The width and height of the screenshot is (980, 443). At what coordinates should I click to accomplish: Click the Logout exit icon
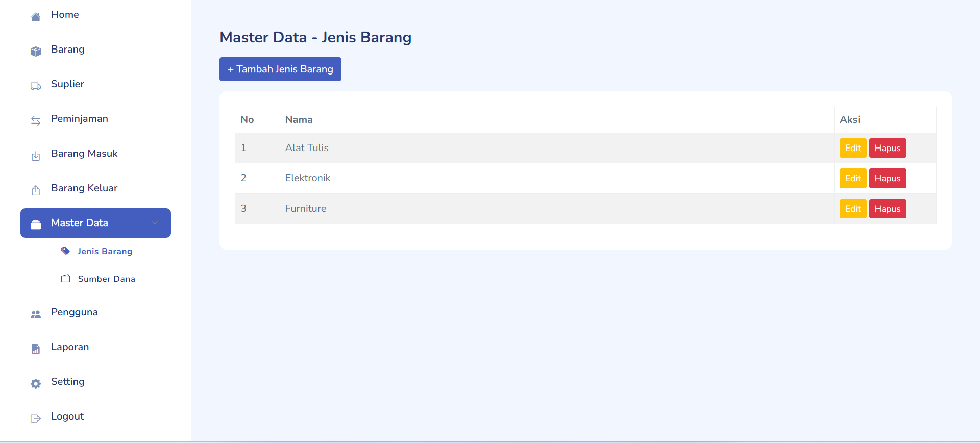pyautogui.click(x=36, y=419)
